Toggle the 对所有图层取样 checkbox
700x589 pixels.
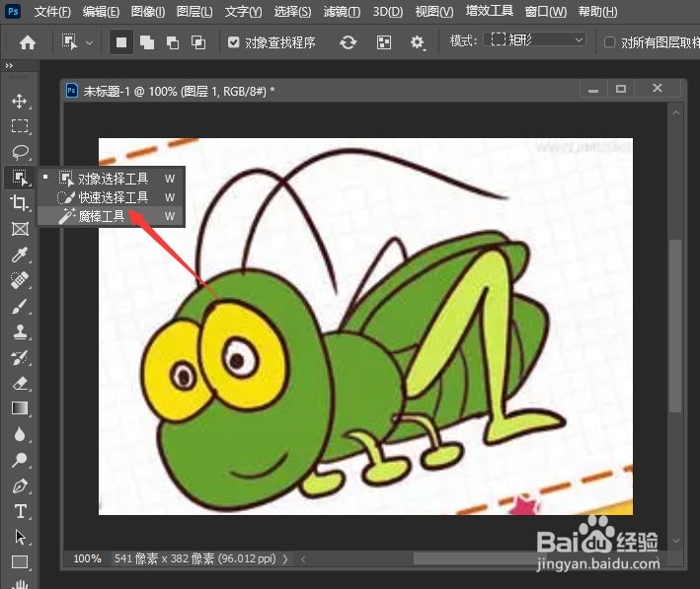point(609,42)
